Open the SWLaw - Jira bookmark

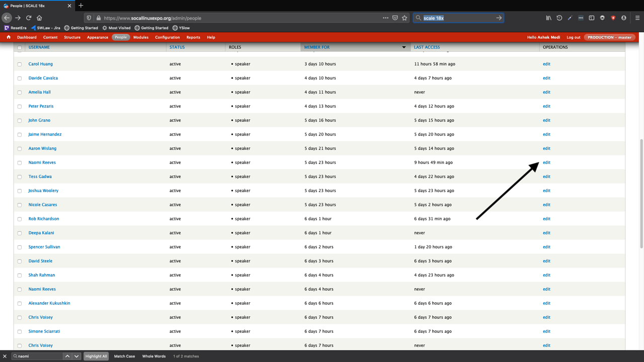tap(45, 28)
